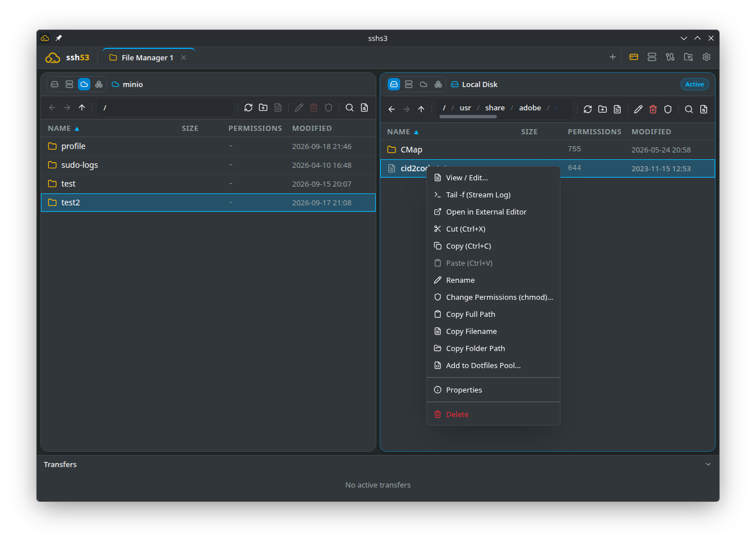Open file content search in minio pane
The width and height of the screenshot is (756, 545).
point(364,108)
